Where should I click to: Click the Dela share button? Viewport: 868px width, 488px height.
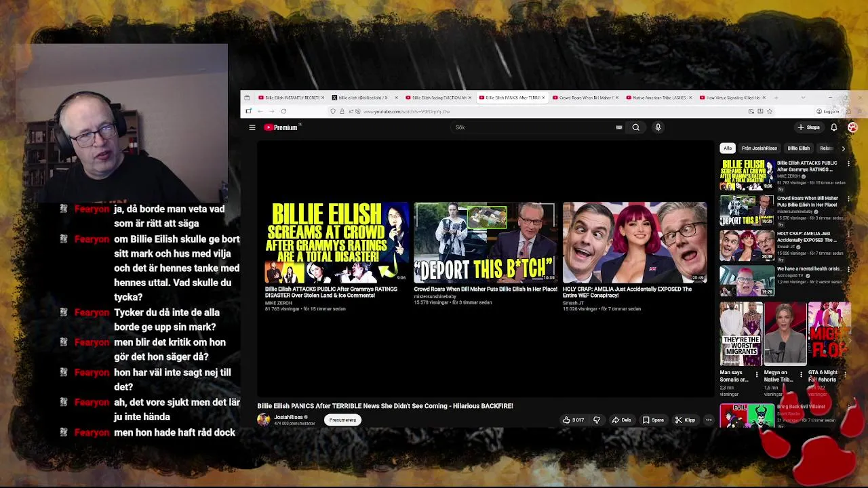coord(621,420)
